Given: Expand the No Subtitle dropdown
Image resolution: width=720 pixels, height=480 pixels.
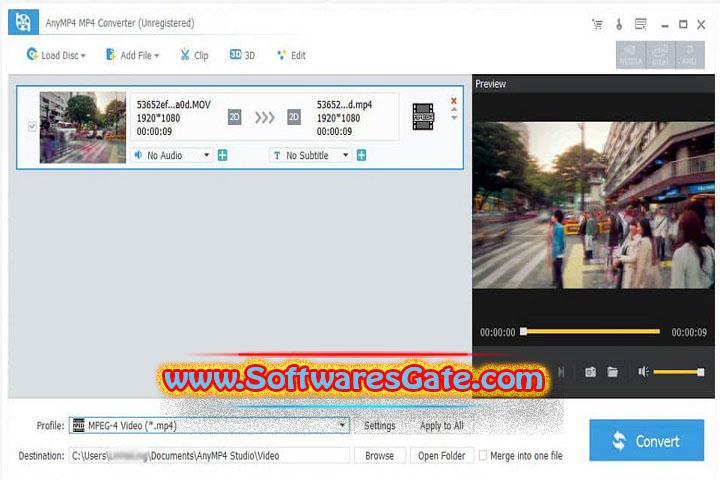Looking at the screenshot, I should 311,155.
